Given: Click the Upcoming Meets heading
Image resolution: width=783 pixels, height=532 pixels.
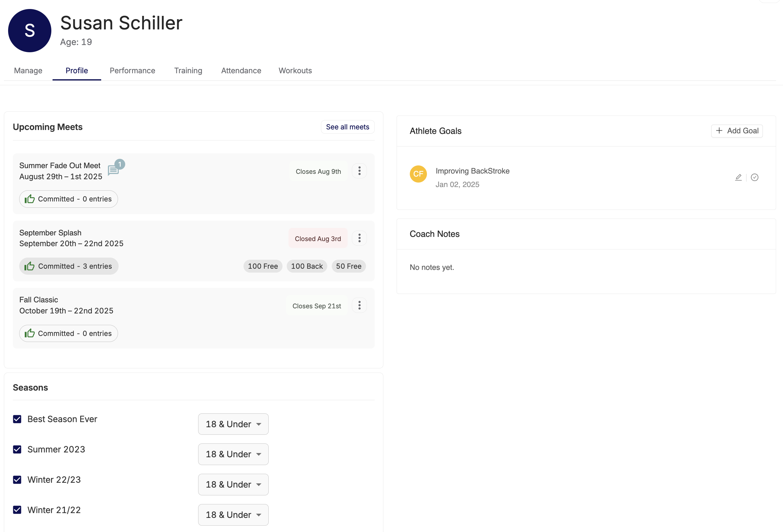Looking at the screenshot, I should (x=47, y=127).
